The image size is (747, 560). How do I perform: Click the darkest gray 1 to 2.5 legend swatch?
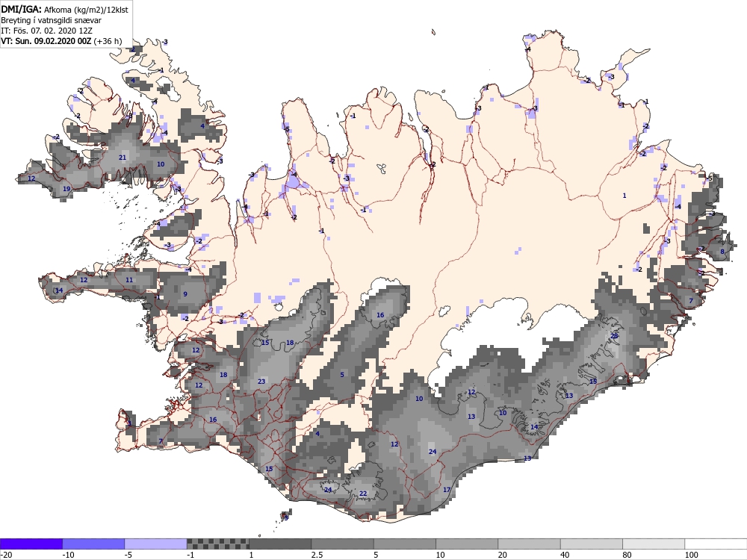pyautogui.click(x=280, y=544)
